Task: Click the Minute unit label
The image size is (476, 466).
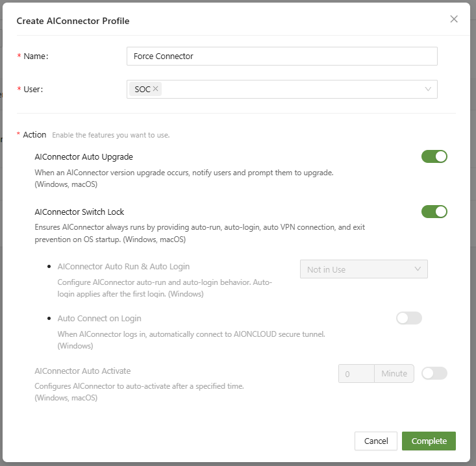Action: point(394,374)
